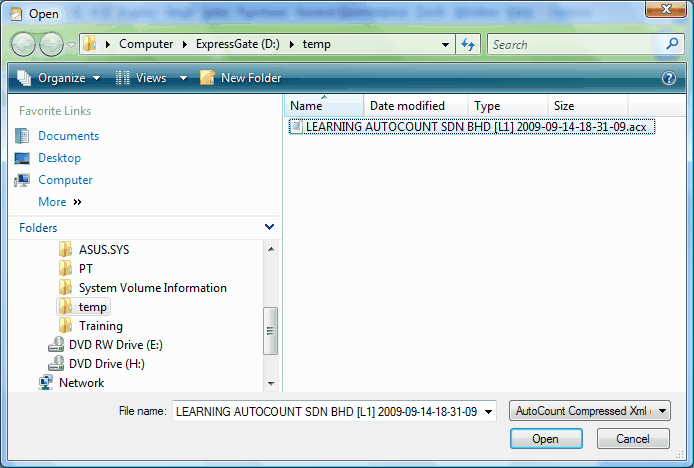Click ExpressGate (D:) in the address breadcrumb
694x468 pixels.
pyautogui.click(x=238, y=44)
